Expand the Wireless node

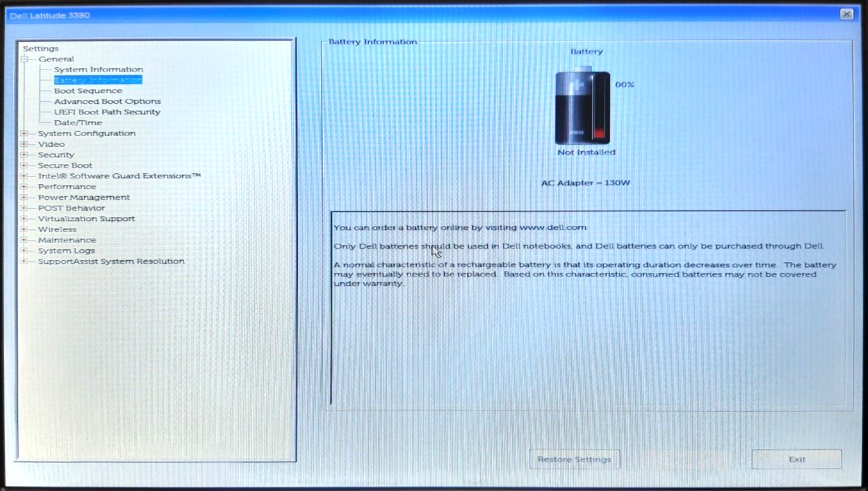(x=24, y=230)
